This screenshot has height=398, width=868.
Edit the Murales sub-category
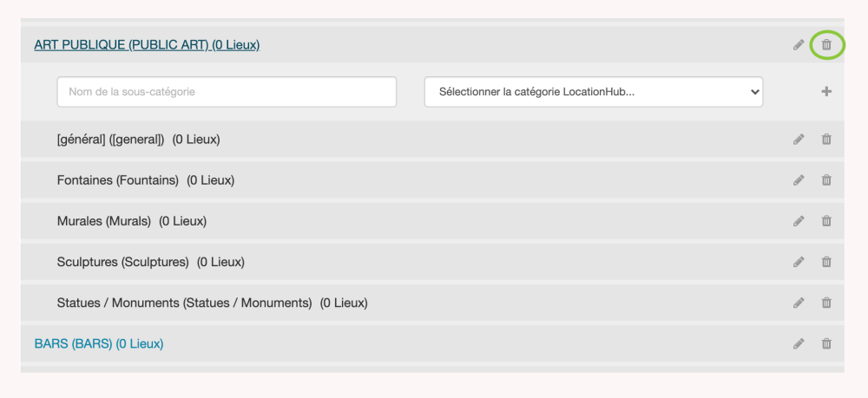799,221
